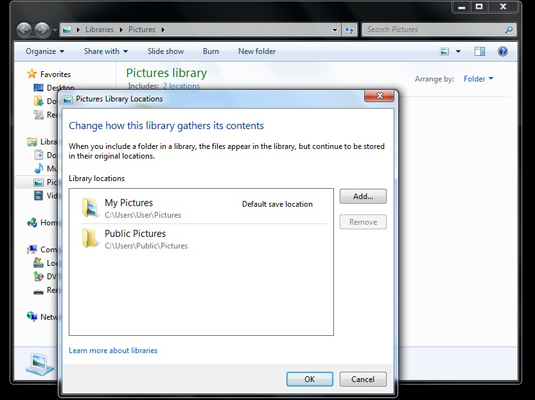Screen dimensions: 535x400
Task: Click the Back navigation arrow in Explorer
Action: pyautogui.click(x=25, y=30)
